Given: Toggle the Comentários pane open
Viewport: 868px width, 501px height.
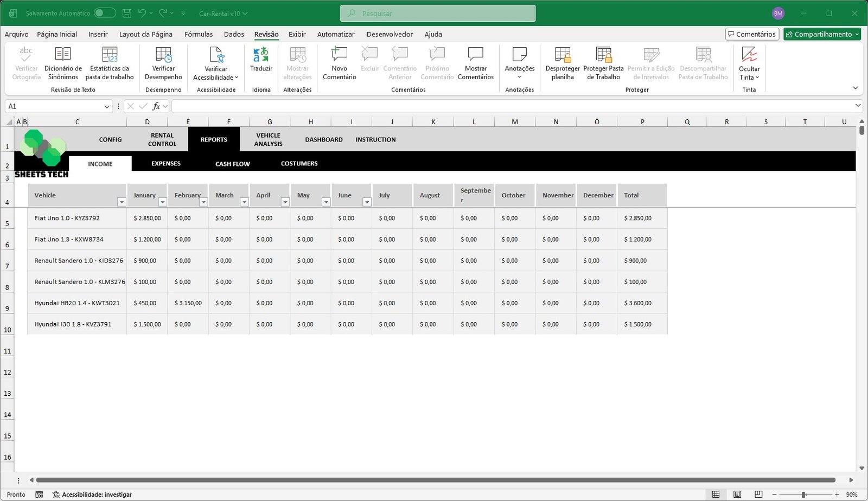Looking at the screenshot, I should 752,34.
